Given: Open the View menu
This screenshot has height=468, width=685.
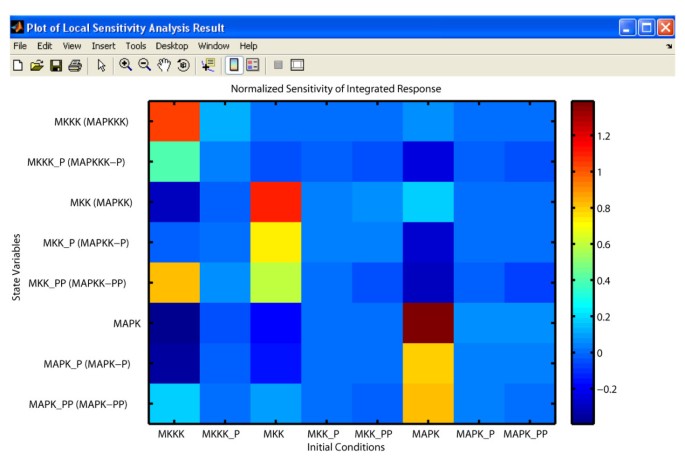Looking at the screenshot, I should point(72,46).
